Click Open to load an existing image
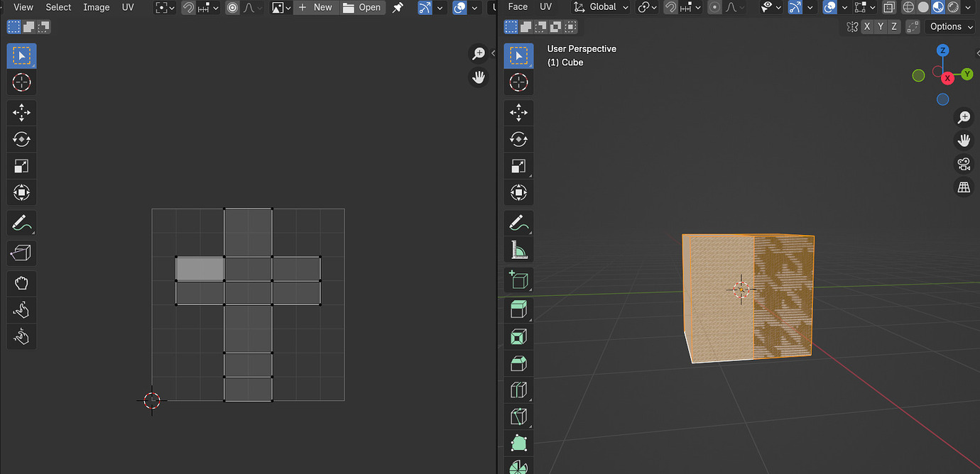The width and height of the screenshot is (980, 474). click(362, 7)
